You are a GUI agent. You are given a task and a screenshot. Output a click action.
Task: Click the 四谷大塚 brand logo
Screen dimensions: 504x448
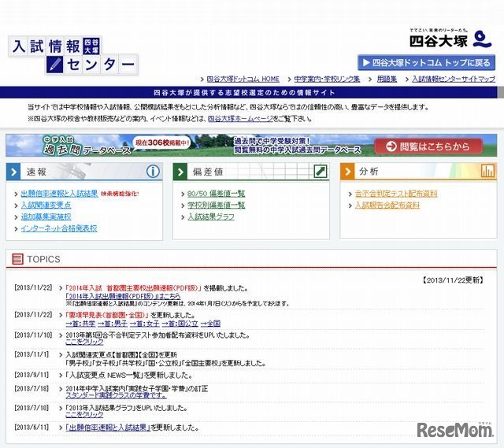point(450,39)
